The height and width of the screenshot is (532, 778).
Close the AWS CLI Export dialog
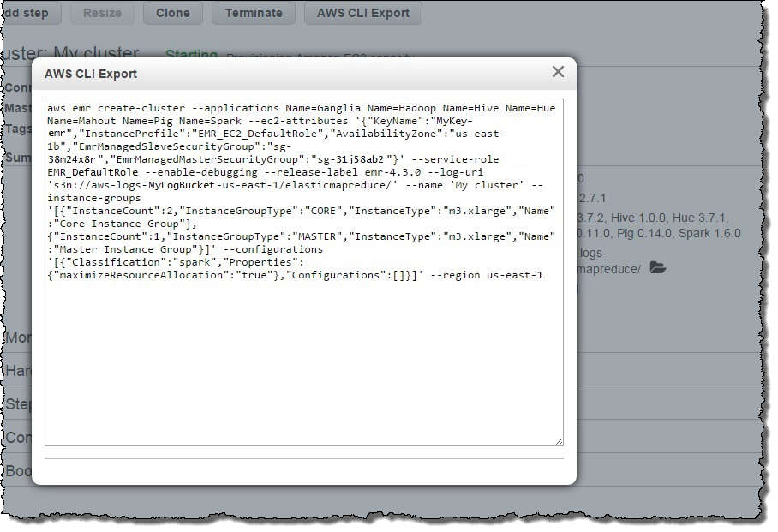pyautogui.click(x=558, y=72)
